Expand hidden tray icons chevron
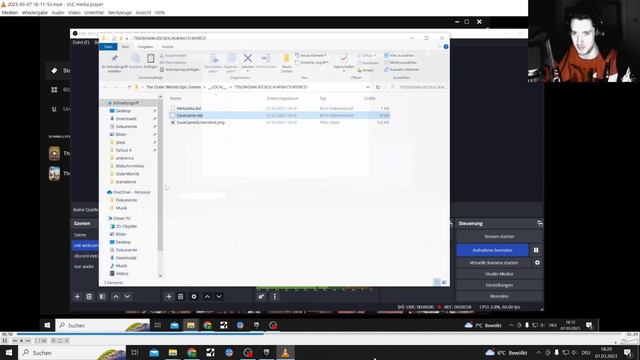 (538, 352)
